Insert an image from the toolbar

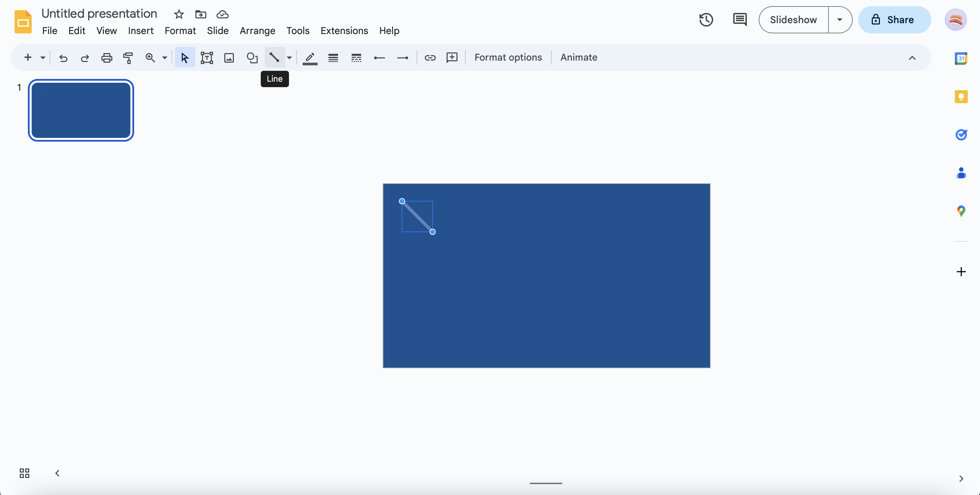[x=229, y=58]
